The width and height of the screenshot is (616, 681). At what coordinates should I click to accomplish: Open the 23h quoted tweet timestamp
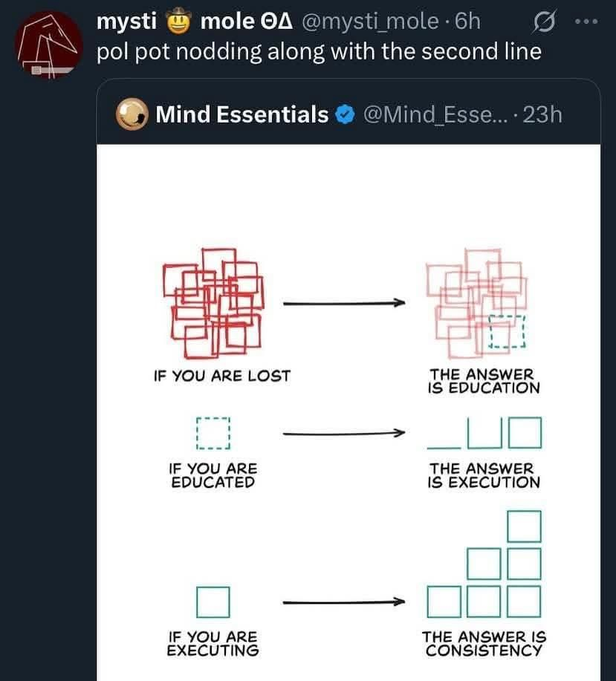pos(542,115)
